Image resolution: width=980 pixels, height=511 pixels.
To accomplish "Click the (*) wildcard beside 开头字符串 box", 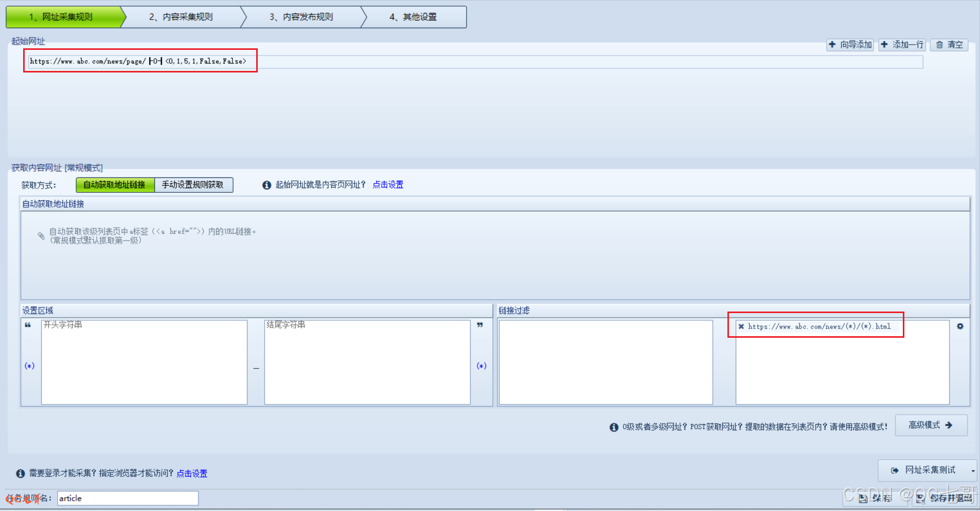I will pyautogui.click(x=30, y=366).
